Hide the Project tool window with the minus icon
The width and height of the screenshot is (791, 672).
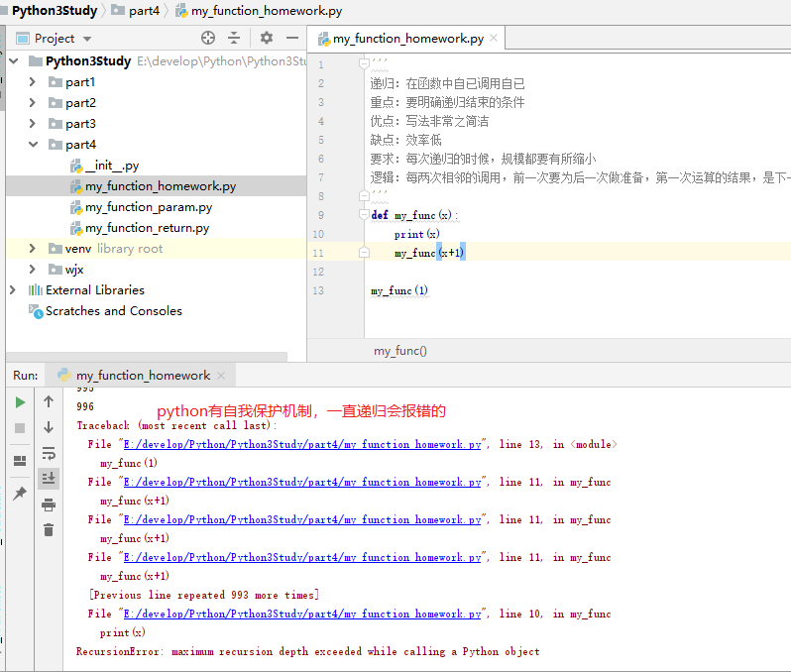pyautogui.click(x=291, y=38)
